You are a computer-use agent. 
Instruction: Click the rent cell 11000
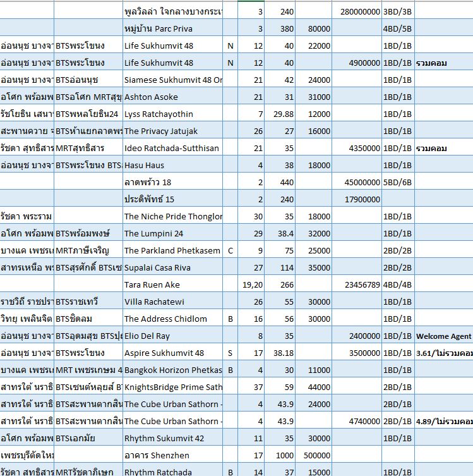313,370
